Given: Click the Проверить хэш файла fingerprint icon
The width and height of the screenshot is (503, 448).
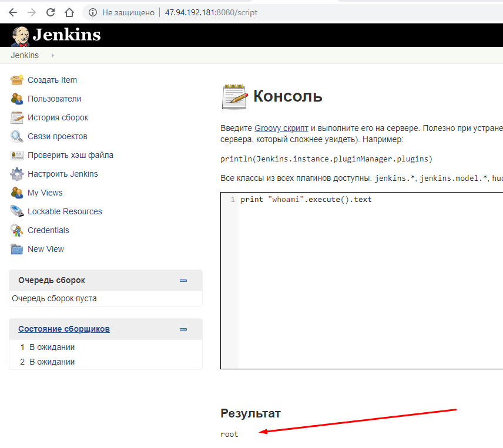Looking at the screenshot, I should pos(16,156).
